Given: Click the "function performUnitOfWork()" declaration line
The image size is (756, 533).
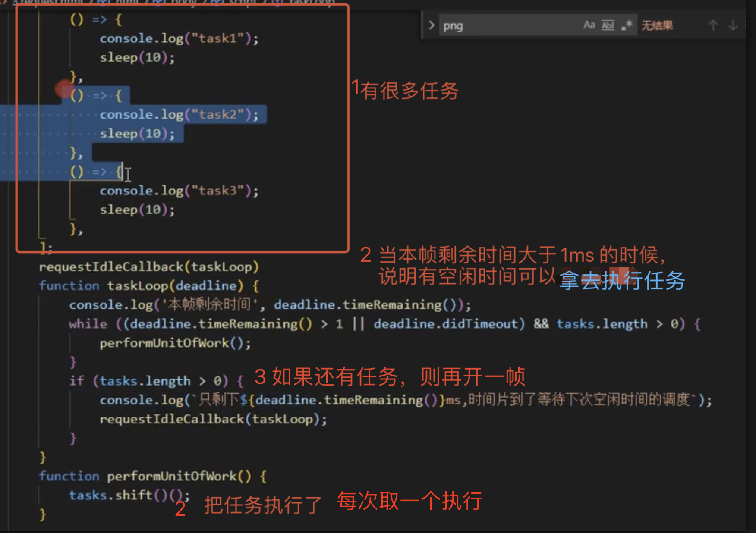Looking at the screenshot, I should click(x=153, y=476).
